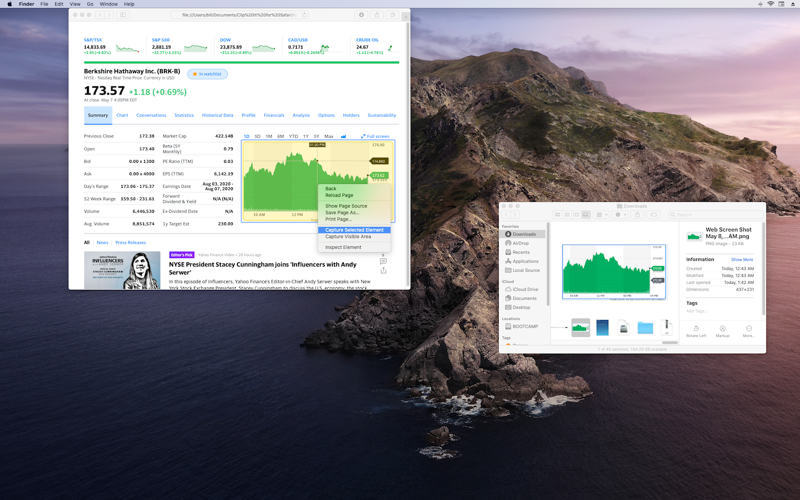
Task: Click Safari's show tabs overview icon
Action: click(x=392, y=15)
